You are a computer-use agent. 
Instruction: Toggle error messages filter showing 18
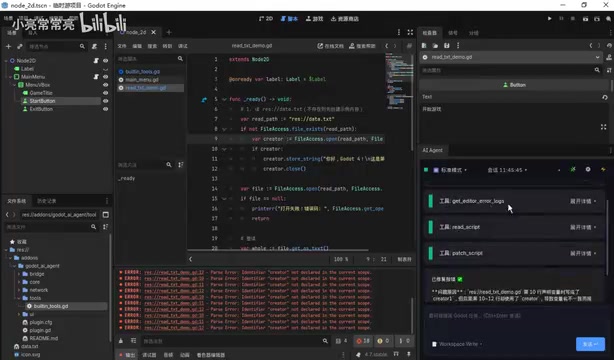pyautogui.click(x=363, y=341)
